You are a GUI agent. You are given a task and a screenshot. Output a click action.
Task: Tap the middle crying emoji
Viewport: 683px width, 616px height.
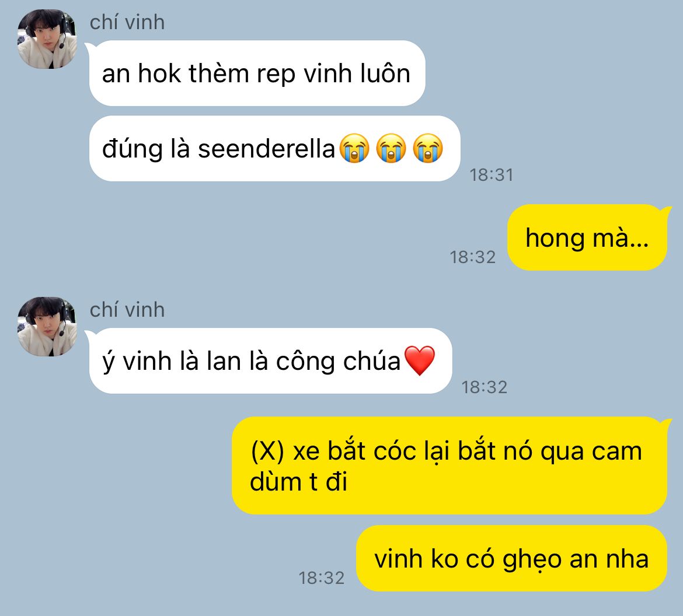(391, 148)
